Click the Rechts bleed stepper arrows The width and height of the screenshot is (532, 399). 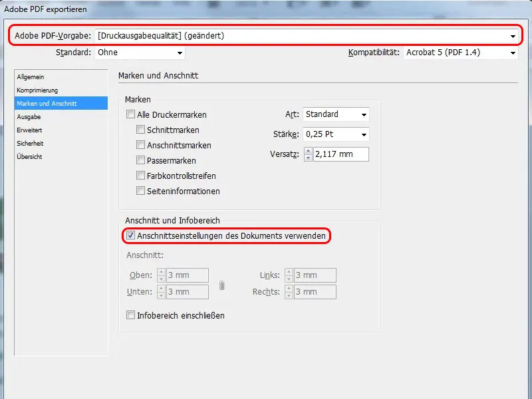289,292
